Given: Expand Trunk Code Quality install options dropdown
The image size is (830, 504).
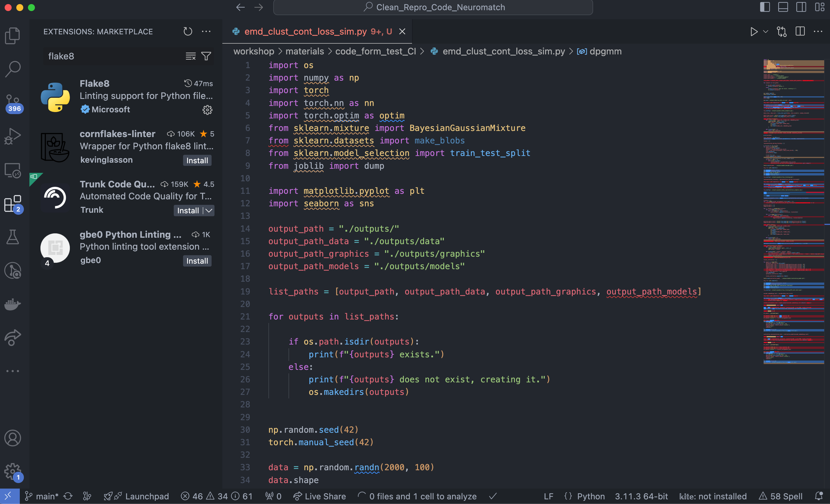Looking at the screenshot, I should 209,211.
